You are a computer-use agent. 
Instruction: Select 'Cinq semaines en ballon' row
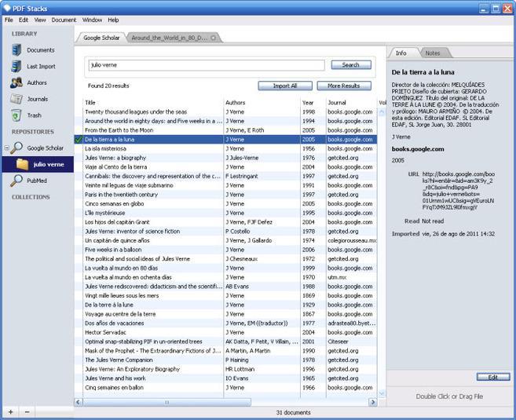[x=225, y=388]
